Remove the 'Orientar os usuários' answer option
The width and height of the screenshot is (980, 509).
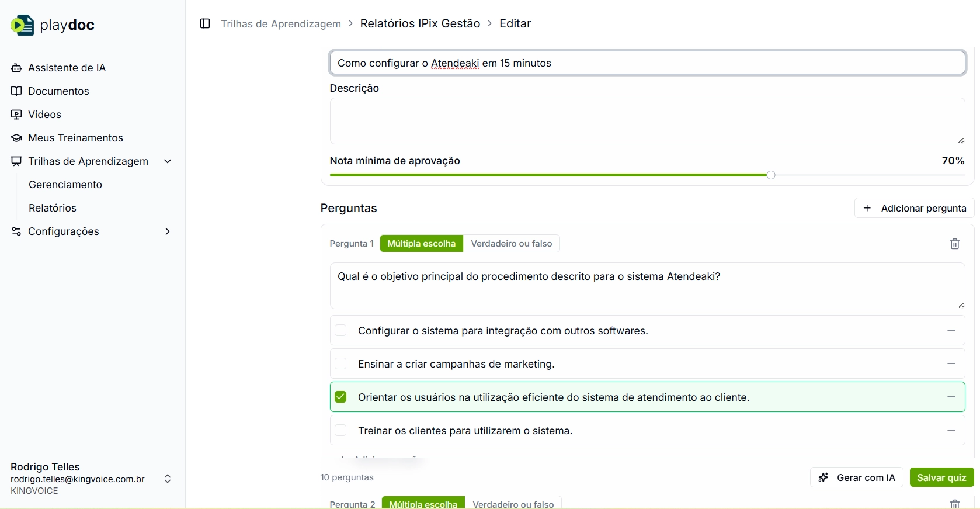pyautogui.click(x=951, y=397)
